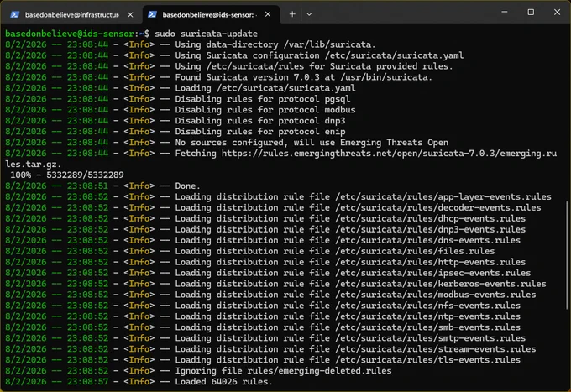Click the 23:08:51 timestamp
Screen dimensions: 571x392
pyautogui.click(x=87, y=186)
